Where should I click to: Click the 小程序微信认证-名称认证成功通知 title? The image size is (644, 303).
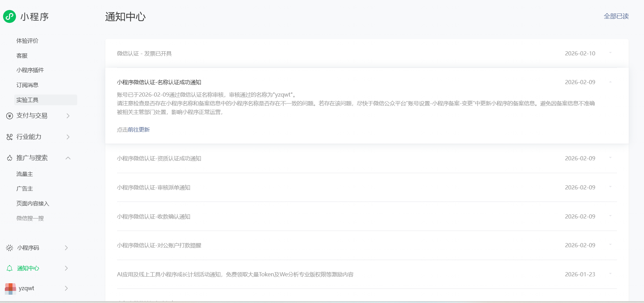coord(159,82)
